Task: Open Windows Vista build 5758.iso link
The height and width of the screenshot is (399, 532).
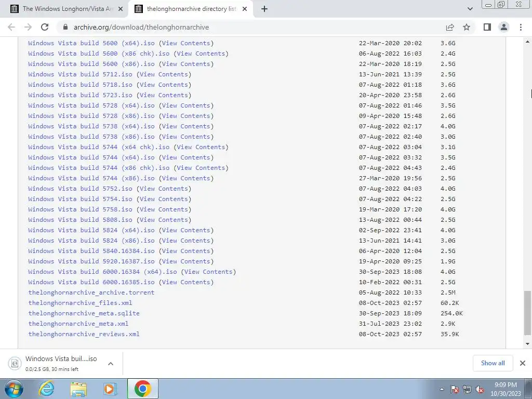Action: click(x=80, y=209)
